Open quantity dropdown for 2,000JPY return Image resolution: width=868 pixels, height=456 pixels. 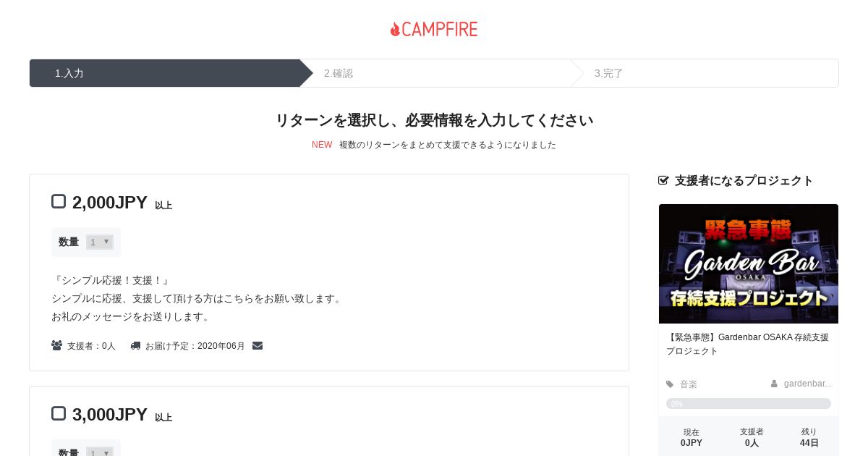(x=100, y=242)
